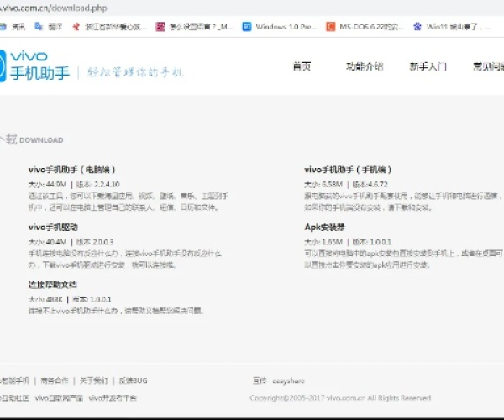Open the MS DOS 6.22 bookmark
Screen dimensions: 504x420
[365, 27]
